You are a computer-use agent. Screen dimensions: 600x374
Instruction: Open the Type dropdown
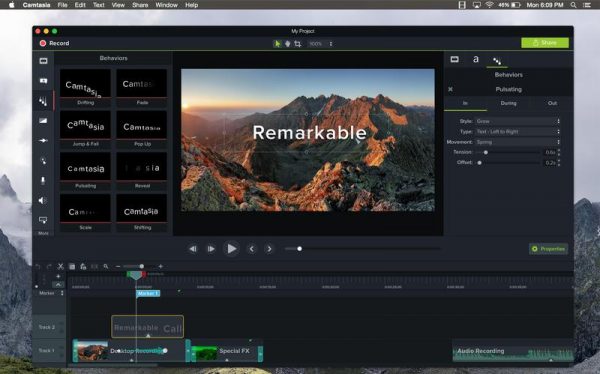[x=517, y=132]
